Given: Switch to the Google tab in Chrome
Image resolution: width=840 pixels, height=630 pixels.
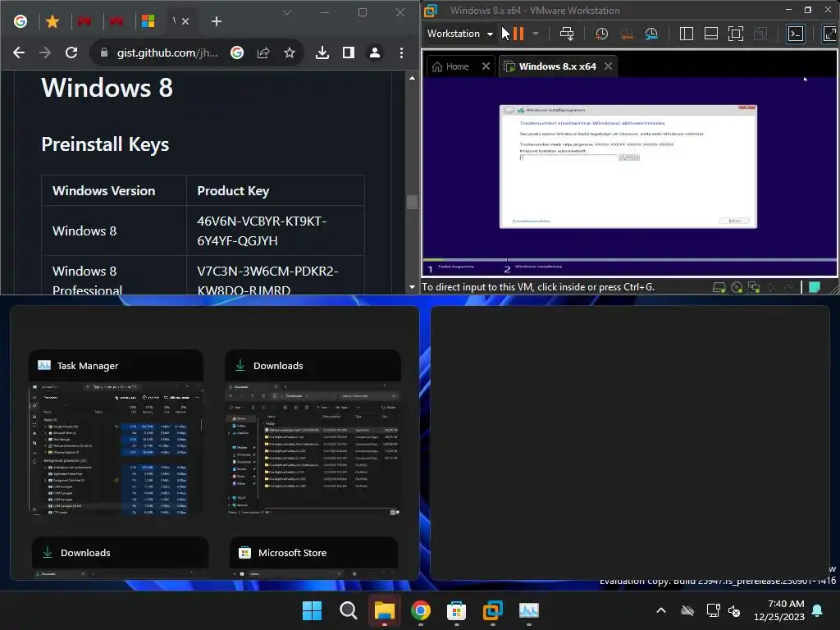Looking at the screenshot, I should (21, 21).
